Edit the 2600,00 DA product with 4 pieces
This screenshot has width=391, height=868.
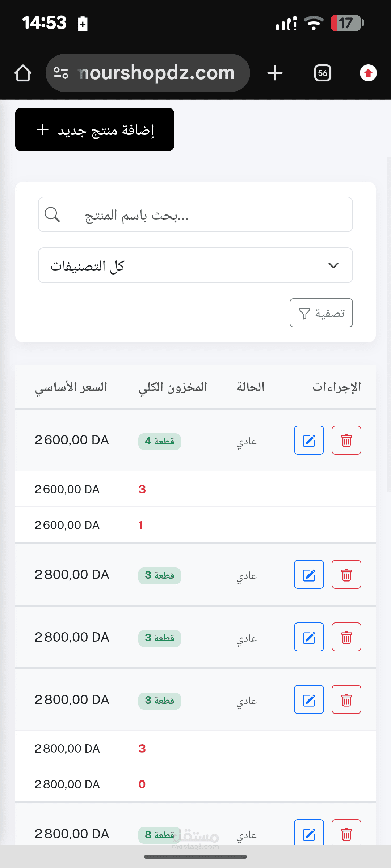tap(309, 440)
